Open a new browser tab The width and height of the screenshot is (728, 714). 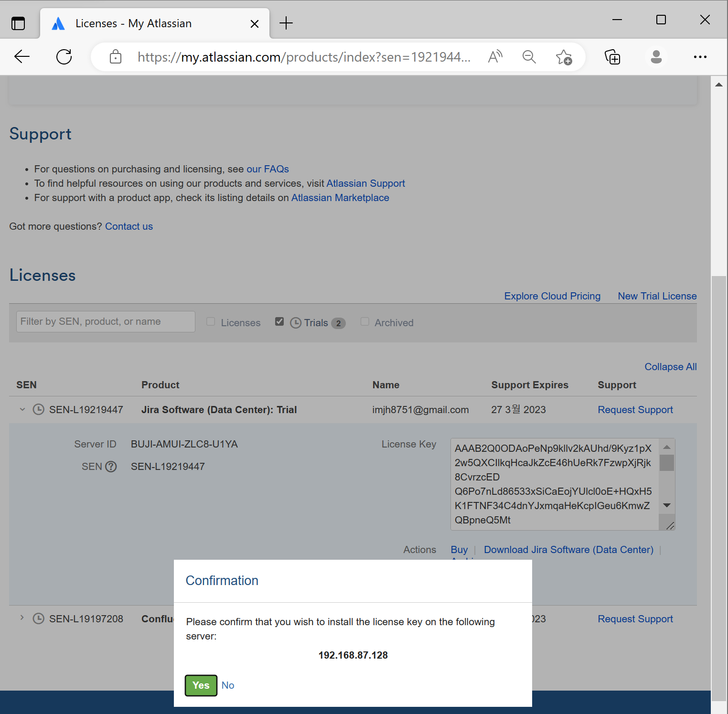click(x=286, y=23)
